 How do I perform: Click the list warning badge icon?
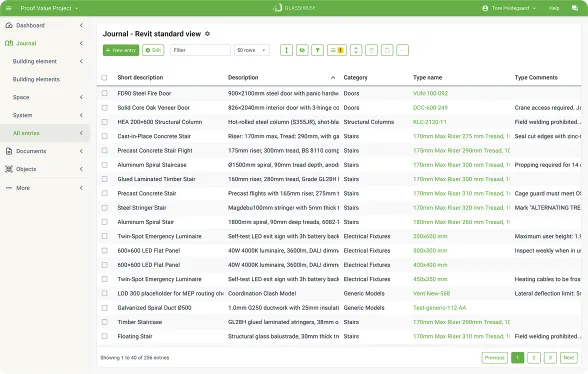(336, 50)
